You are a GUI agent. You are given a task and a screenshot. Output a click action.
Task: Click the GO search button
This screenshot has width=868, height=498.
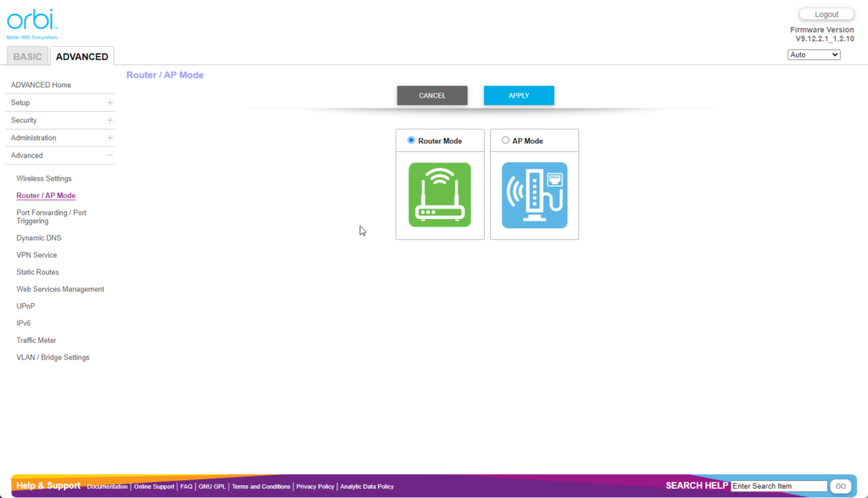click(840, 486)
